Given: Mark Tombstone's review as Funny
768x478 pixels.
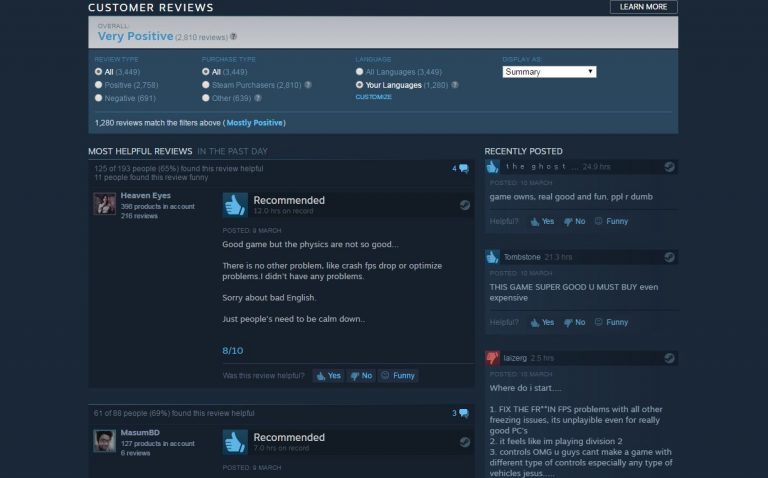Looking at the screenshot, I should tap(611, 322).
